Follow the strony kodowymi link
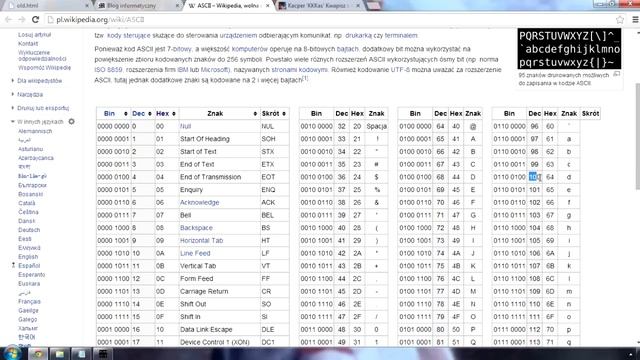Viewport: 640px width, 360px height. pos(299,70)
